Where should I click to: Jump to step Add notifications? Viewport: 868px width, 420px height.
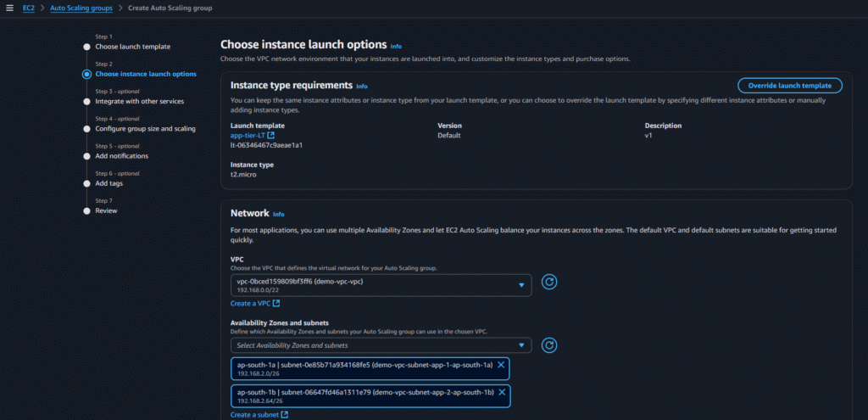point(122,156)
